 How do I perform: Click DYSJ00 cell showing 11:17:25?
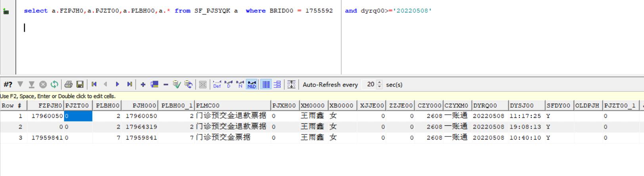coord(527,116)
